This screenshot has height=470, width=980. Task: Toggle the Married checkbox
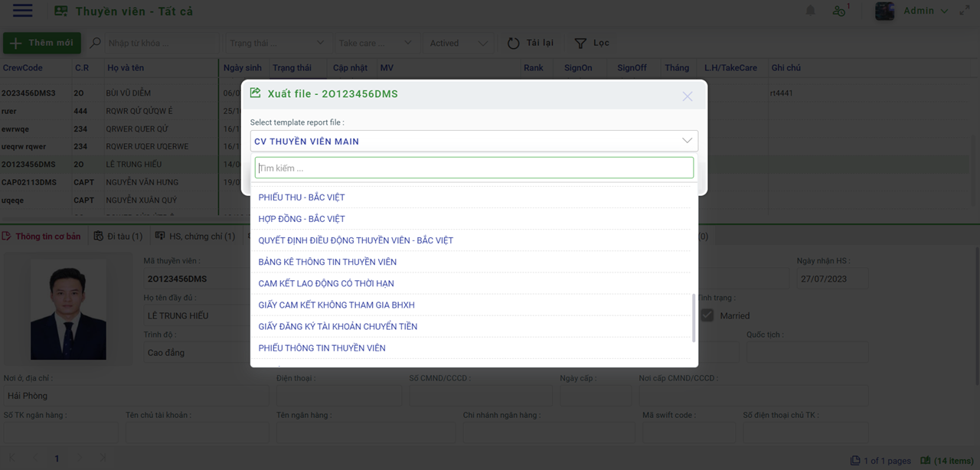click(707, 315)
